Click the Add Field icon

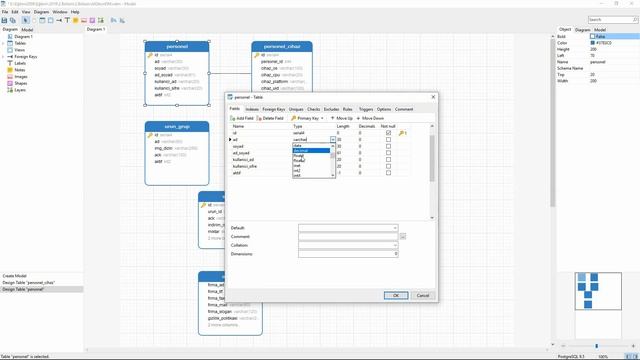tap(233, 118)
